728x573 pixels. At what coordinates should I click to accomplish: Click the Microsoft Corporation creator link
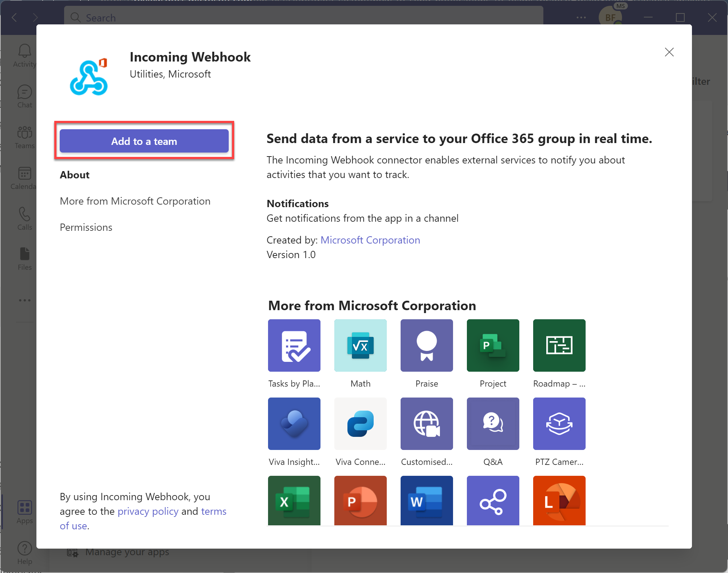tap(370, 239)
